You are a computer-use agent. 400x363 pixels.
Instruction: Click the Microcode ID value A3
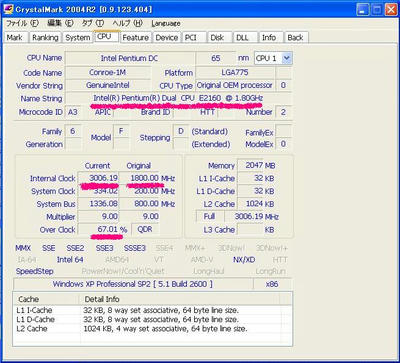73,112
